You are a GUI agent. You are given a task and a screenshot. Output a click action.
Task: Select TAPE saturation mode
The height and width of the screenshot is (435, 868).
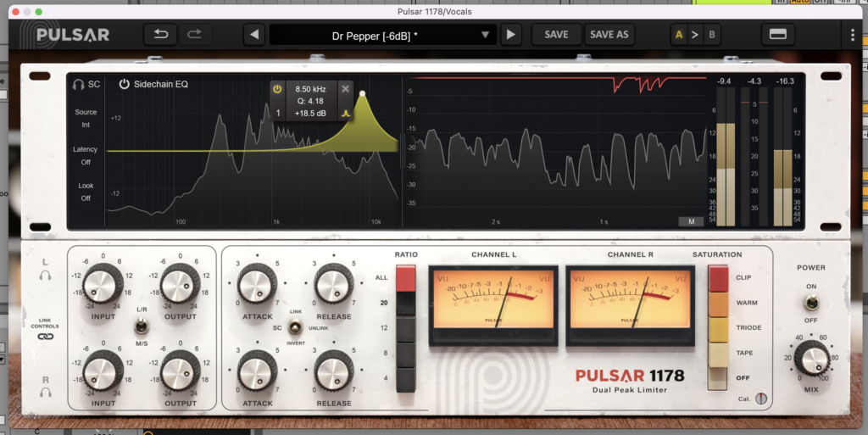719,354
